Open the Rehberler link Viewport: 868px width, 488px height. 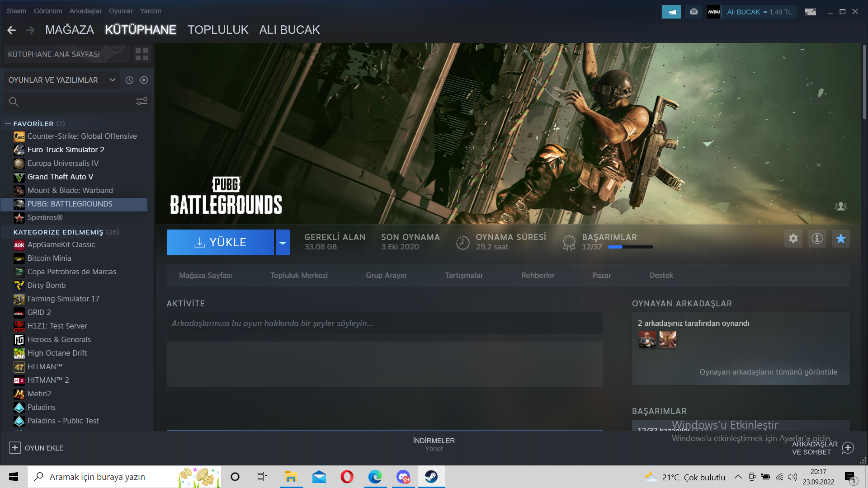point(538,275)
